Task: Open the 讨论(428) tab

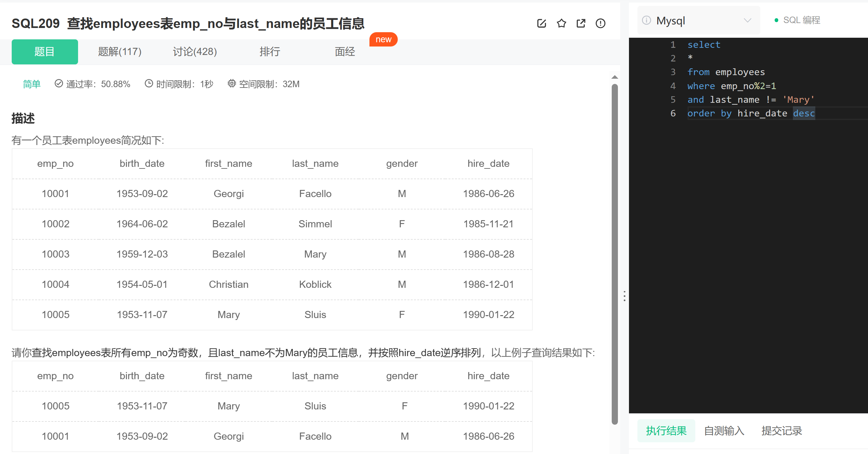Action: click(195, 52)
